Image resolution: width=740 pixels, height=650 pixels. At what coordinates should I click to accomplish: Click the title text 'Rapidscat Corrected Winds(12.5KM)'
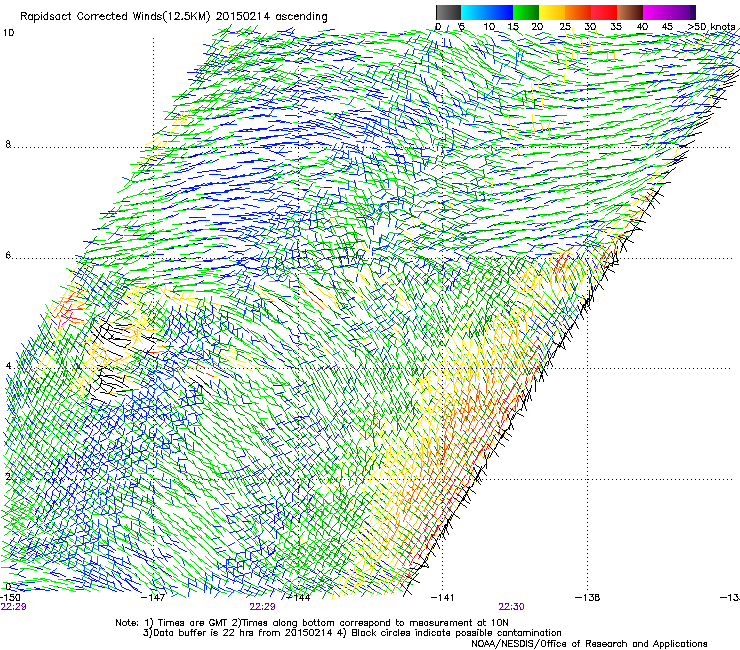click(116, 17)
